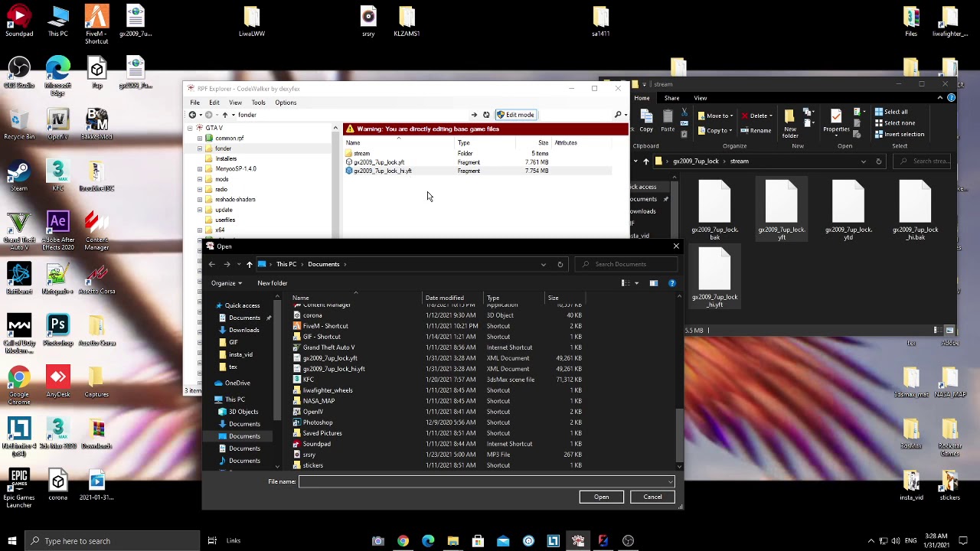Expand the common.rpf tree node
This screenshot has width=980, height=551.
[200, 139]
